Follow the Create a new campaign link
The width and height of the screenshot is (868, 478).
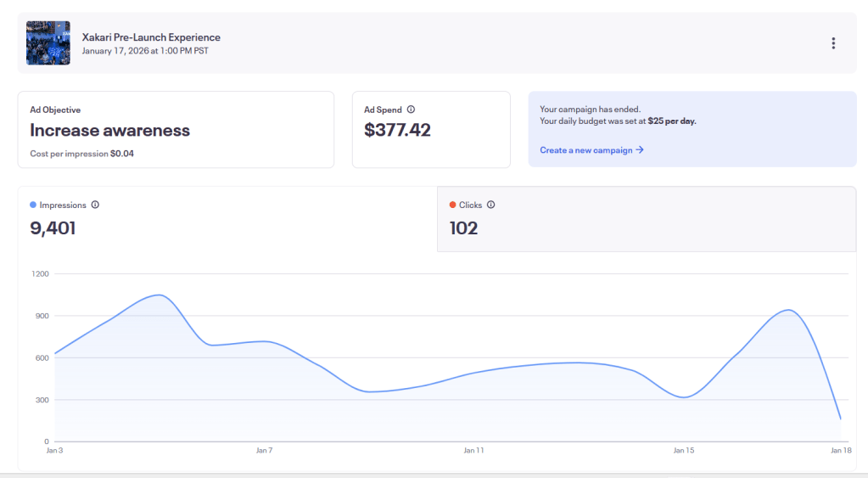586,150
